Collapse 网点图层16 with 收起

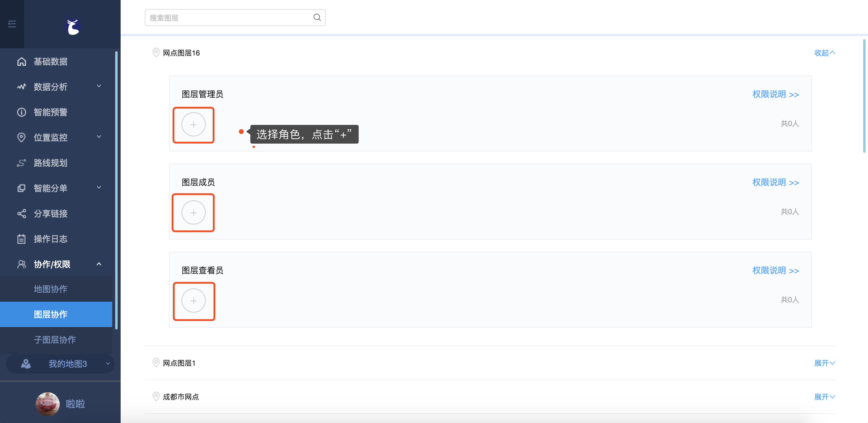coord(824,53)
